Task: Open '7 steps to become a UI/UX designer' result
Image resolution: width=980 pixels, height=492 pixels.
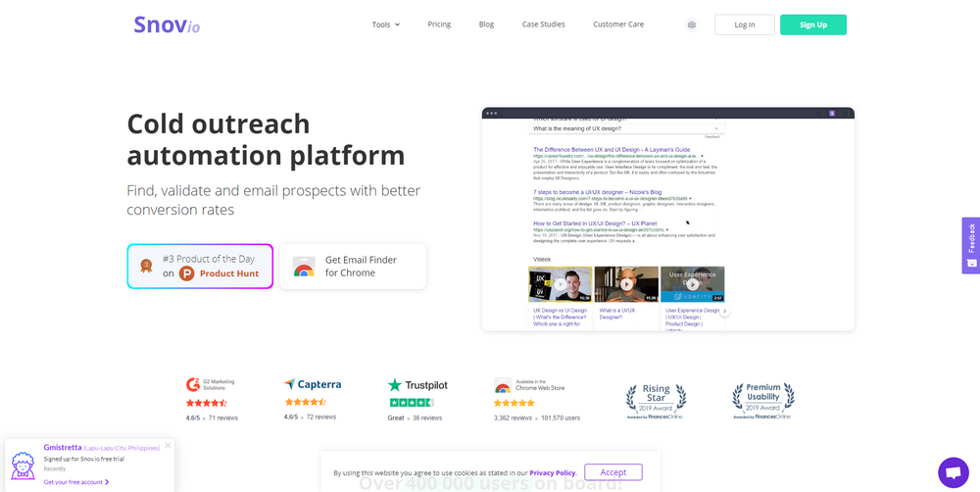Action: click(597, 192)
